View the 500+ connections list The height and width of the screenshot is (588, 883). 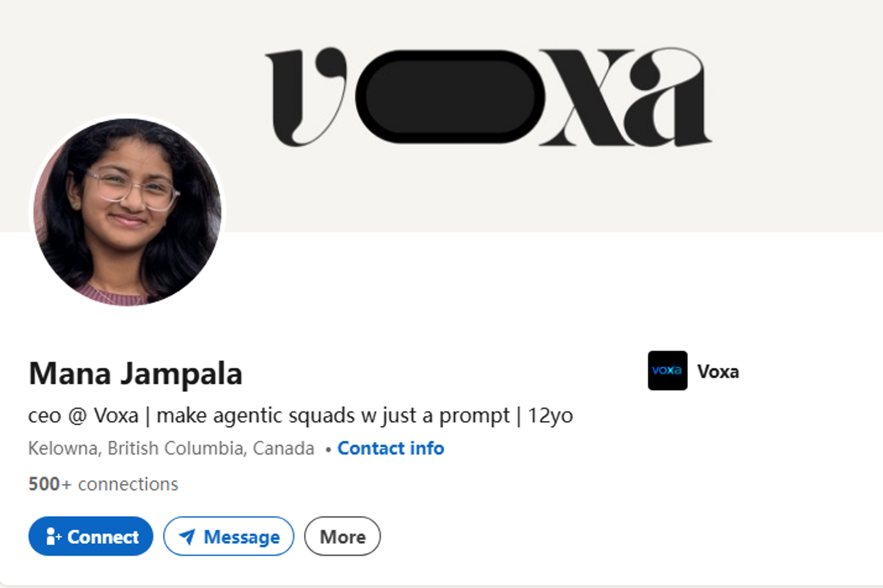click(x=103, y=484)
